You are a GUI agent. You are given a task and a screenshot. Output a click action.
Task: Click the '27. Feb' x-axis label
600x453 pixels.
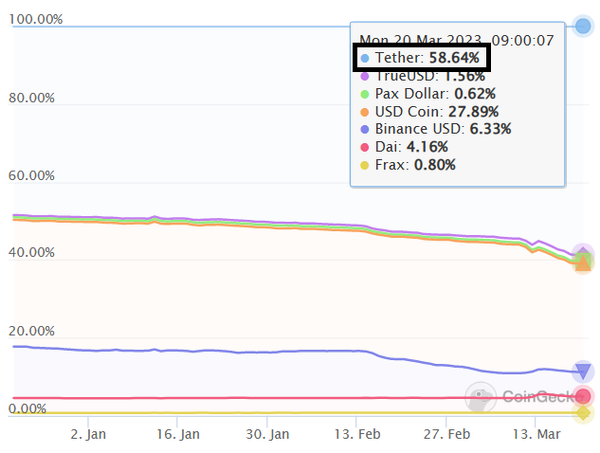(x=447, y=434)
